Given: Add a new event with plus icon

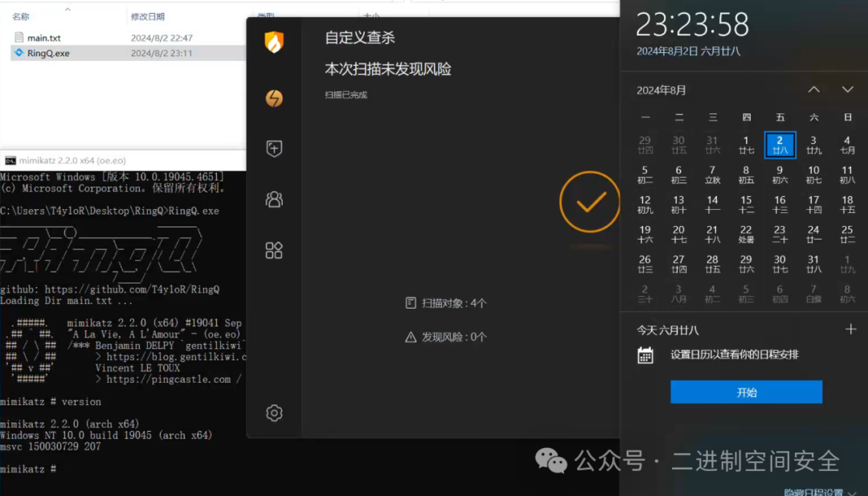Looking at the screenshot, I should tap(851, 330).
